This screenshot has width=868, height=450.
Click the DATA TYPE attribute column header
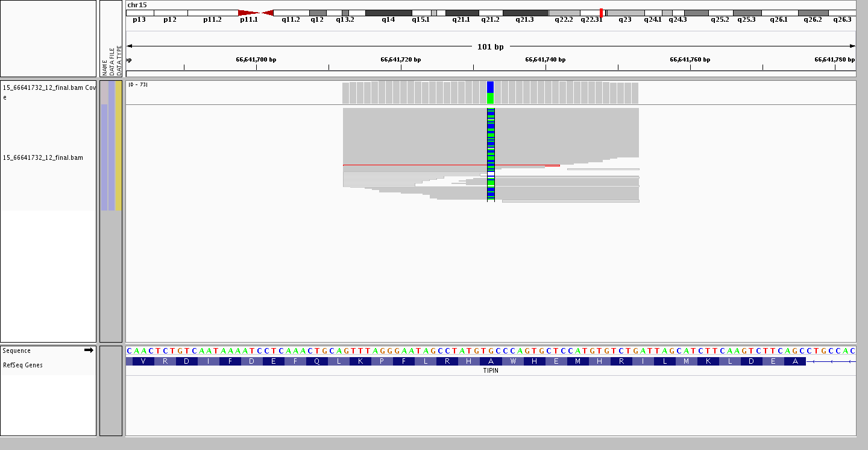tap(119, 60)
